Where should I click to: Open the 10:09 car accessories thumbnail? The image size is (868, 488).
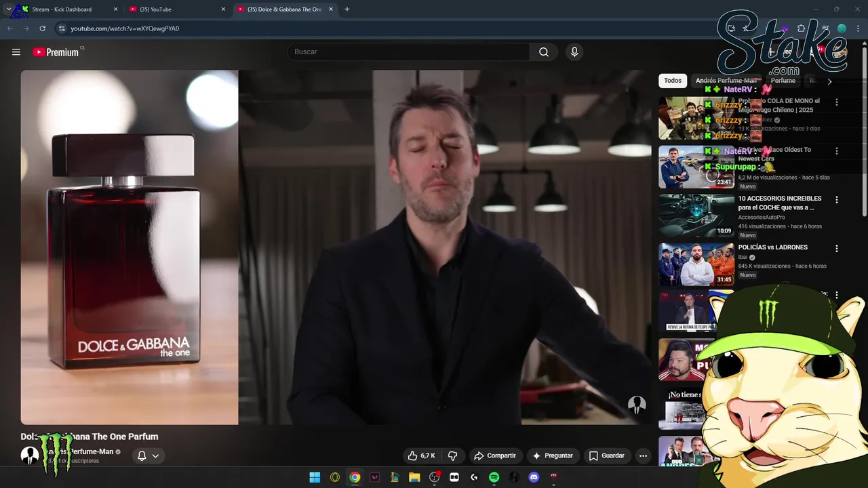point(696,216)
